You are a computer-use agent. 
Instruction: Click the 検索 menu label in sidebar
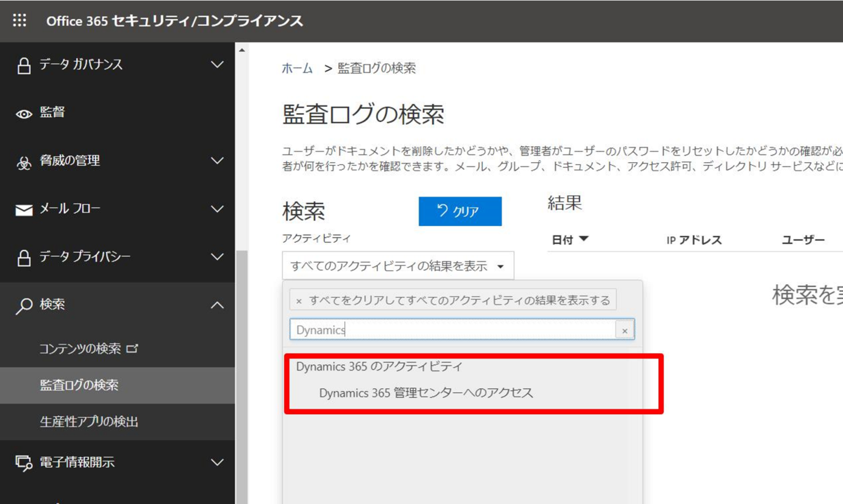pyautogui.click(x=53, y=305)
